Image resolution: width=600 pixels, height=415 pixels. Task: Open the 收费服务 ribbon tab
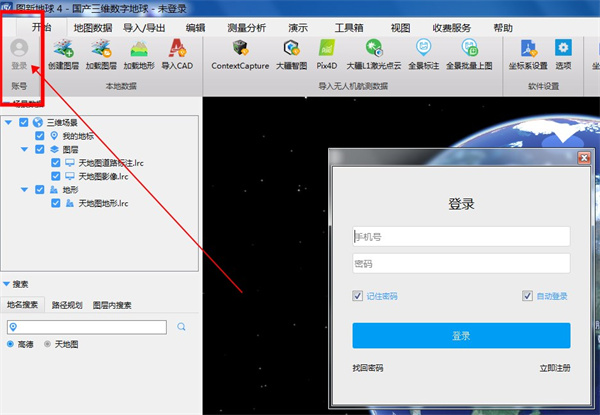tap(452, 28)
